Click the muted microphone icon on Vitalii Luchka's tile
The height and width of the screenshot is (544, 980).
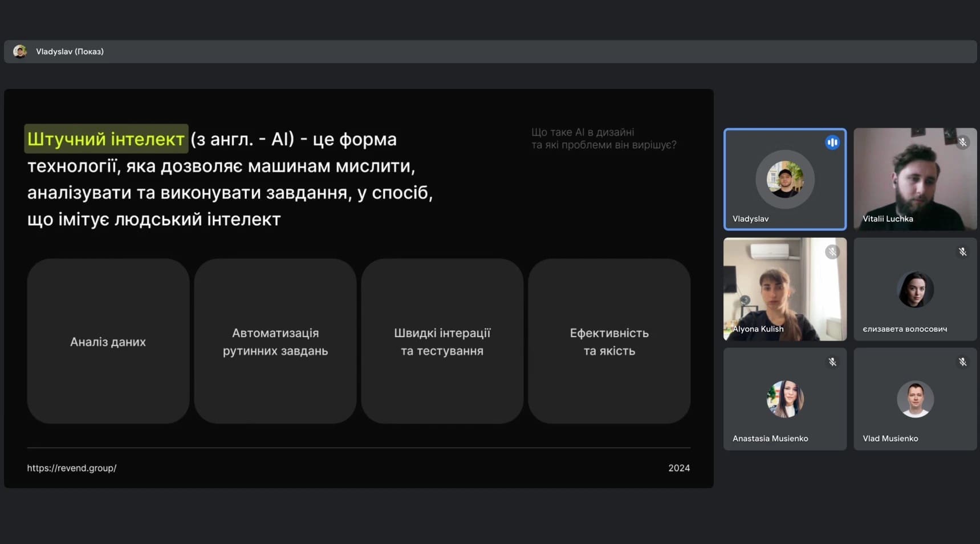[x=962, y=143]
